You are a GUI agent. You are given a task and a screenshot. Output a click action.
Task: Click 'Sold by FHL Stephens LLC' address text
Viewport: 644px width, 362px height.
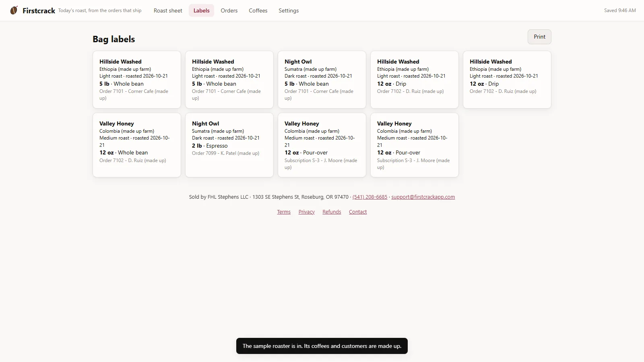[x=269, y=197]
